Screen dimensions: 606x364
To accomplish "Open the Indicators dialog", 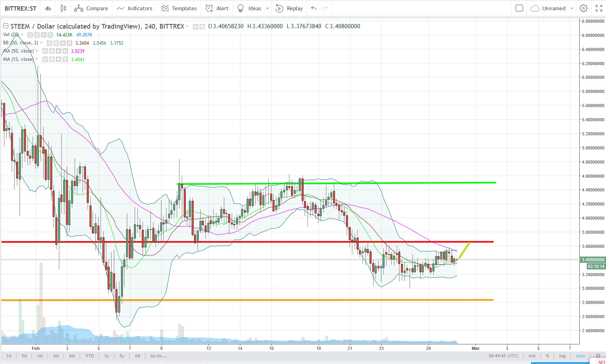I will coord(134,8).
